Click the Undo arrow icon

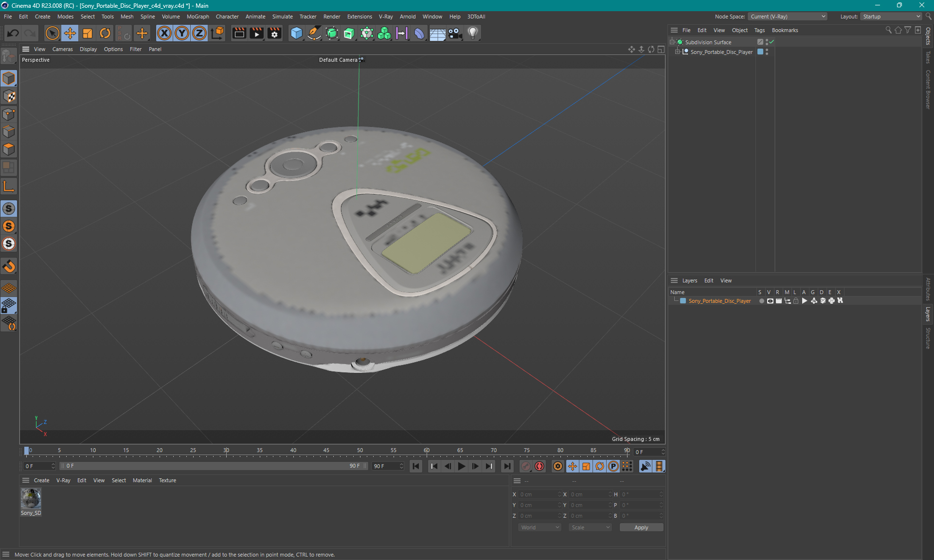point(13,33)
